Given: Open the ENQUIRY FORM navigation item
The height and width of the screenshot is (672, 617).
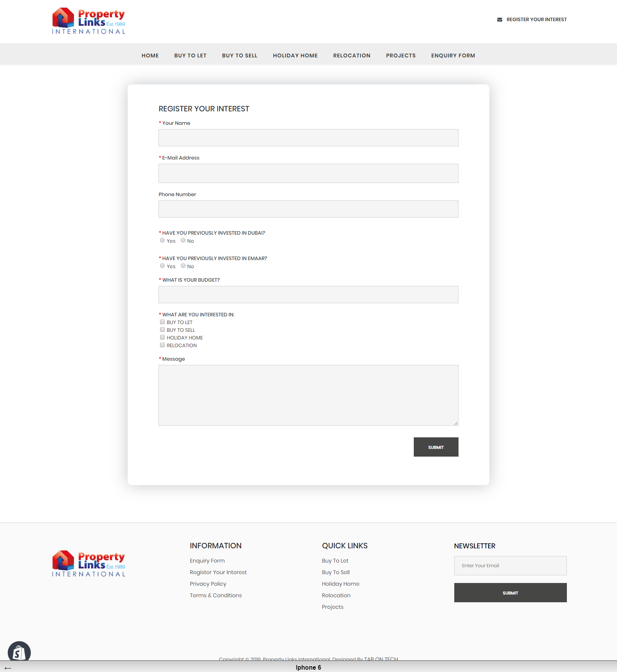Looking at the screenshot, I should click(453, 55).
